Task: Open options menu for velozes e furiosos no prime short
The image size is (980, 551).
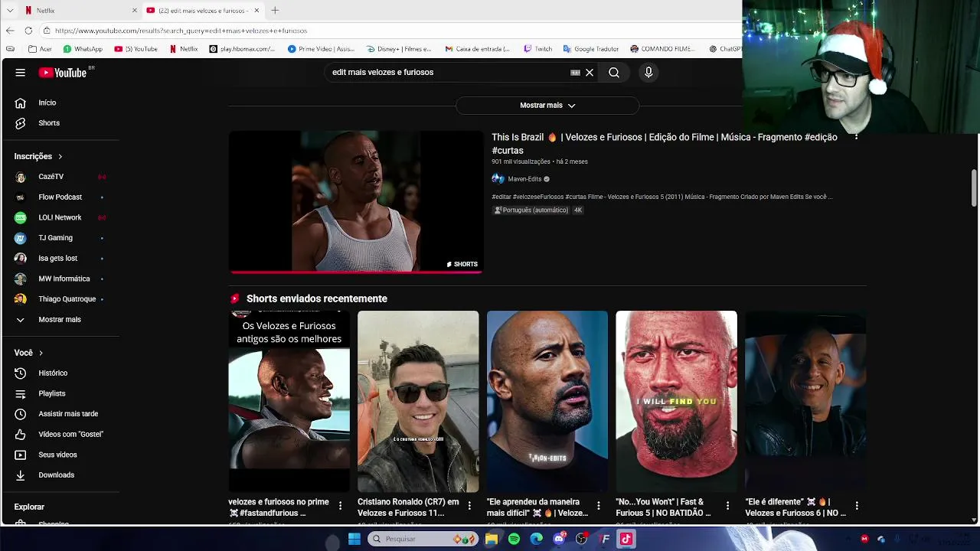Action: coord(340,505)
